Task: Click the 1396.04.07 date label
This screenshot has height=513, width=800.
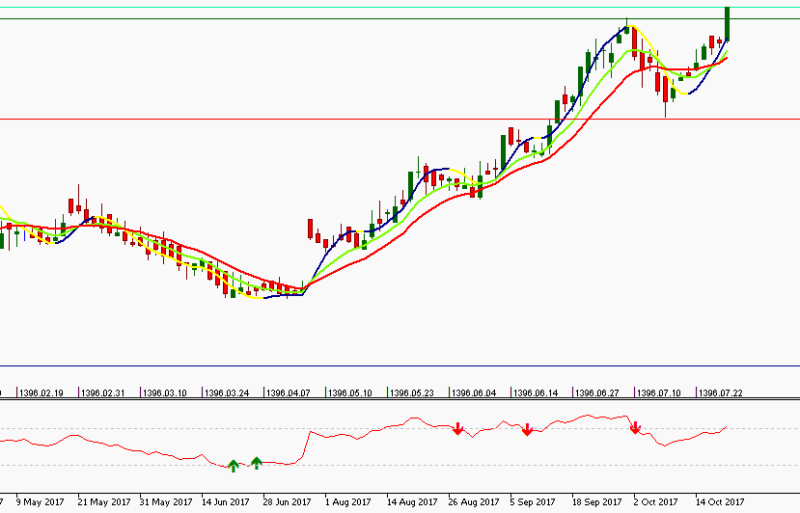Action: (x=288, y=393)
